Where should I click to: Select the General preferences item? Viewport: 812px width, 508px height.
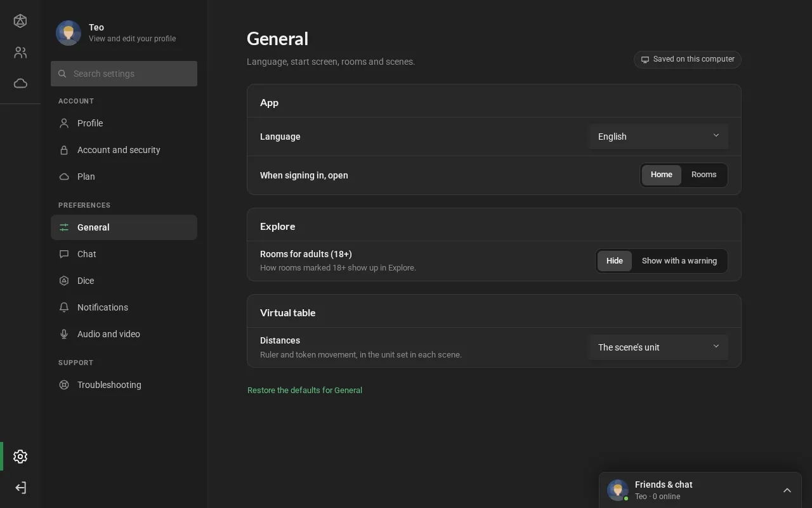point(124,227)
